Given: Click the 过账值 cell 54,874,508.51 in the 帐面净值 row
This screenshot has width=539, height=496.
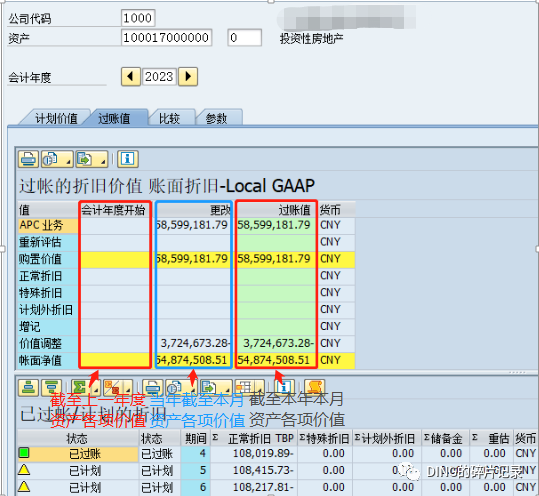Looking at the screenshot, I should pos(276,360).
